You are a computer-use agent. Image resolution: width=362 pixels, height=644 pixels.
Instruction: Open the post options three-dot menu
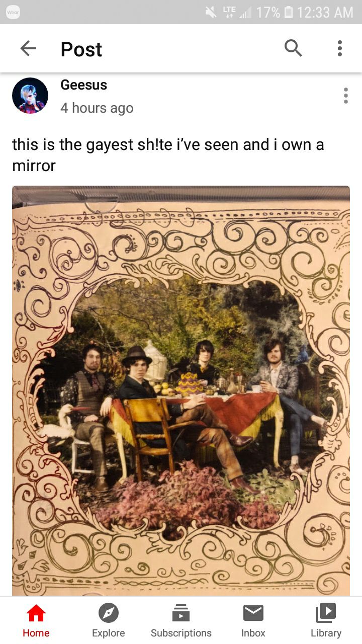pyautogui.click(x=345, y=96)
